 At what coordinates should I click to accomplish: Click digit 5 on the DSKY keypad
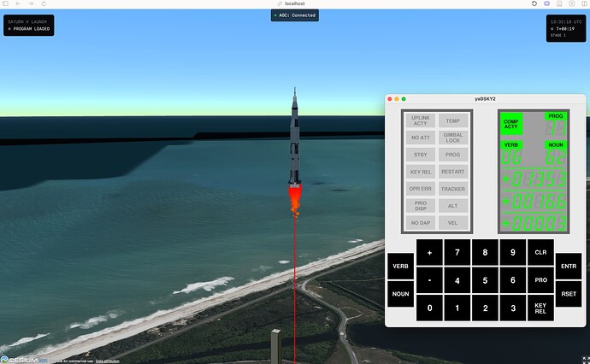coord(485,280)
